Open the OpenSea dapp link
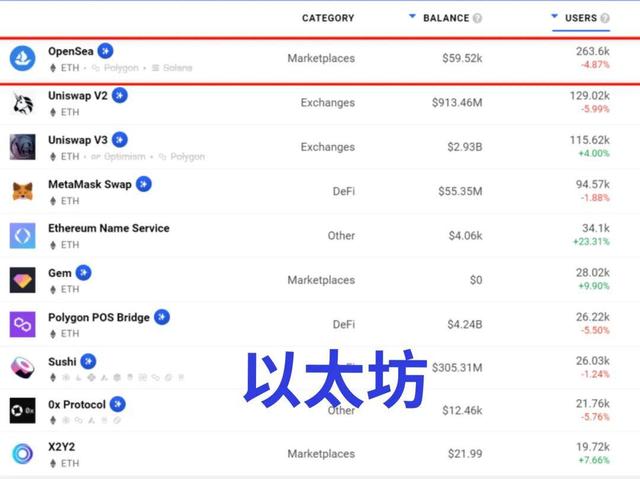This screenshot has width=640, height=479. [71, 51]
